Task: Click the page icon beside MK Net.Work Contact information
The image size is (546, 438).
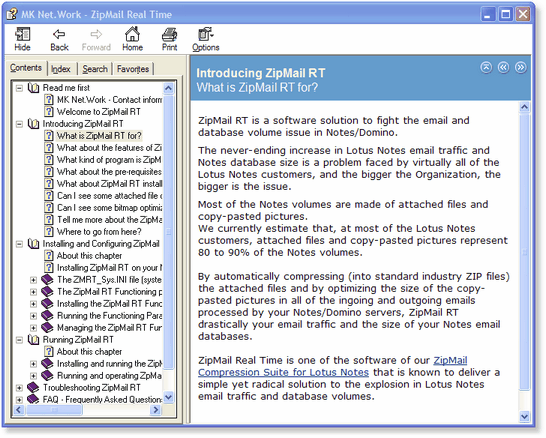Action: pyautogui.click(x=49, y=100)
